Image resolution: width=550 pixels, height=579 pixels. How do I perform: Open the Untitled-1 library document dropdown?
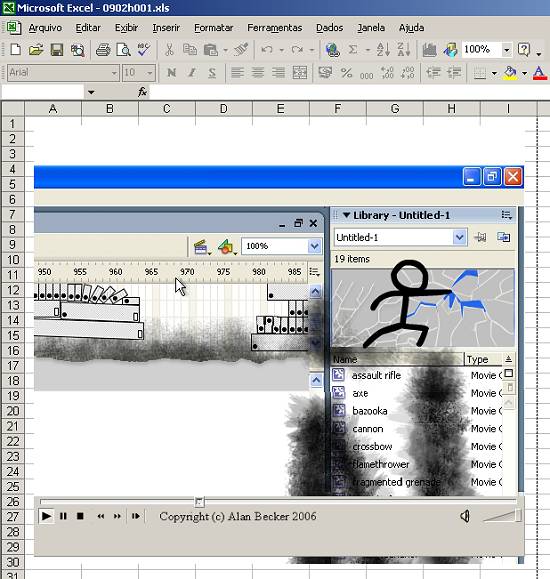click(x=459, y=237)
